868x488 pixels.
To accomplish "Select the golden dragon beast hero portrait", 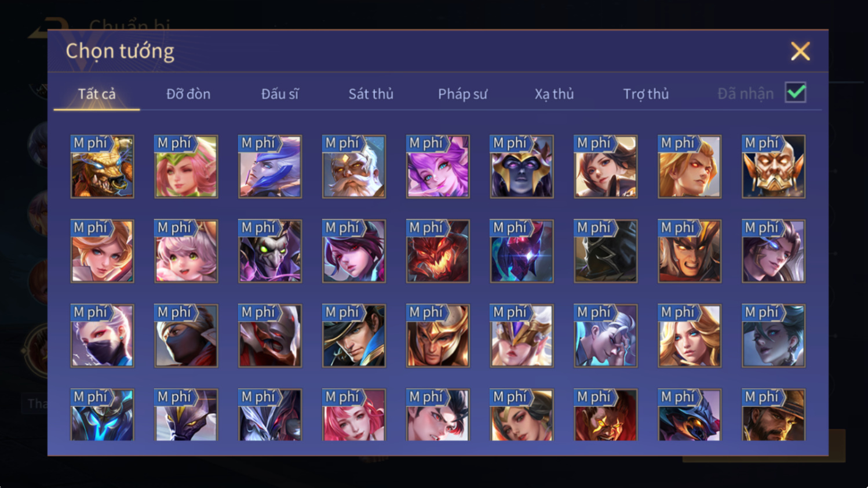I will pos(102,166).
